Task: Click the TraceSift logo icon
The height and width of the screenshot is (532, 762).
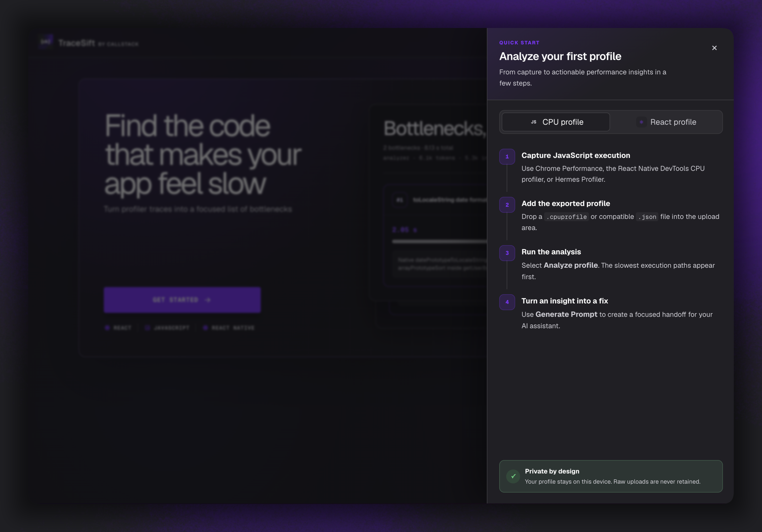Action: (46, 42)
